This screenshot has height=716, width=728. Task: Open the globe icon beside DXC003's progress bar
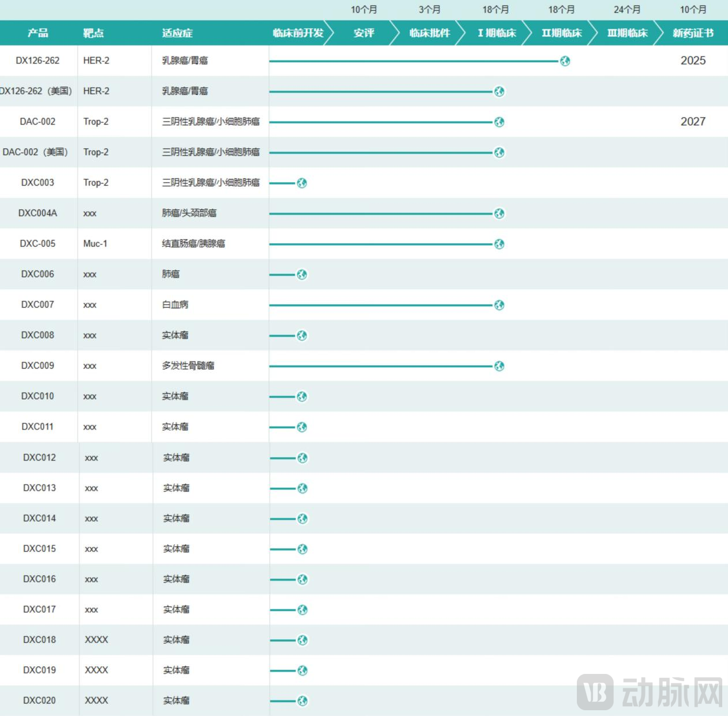tap(301, 183)
